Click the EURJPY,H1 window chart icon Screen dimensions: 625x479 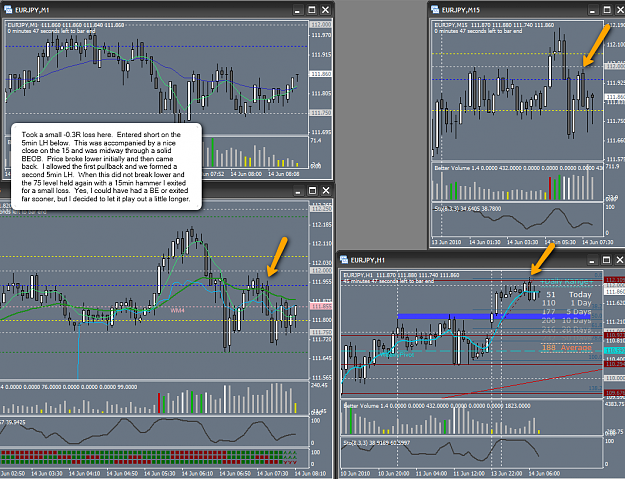click(344, 260)
